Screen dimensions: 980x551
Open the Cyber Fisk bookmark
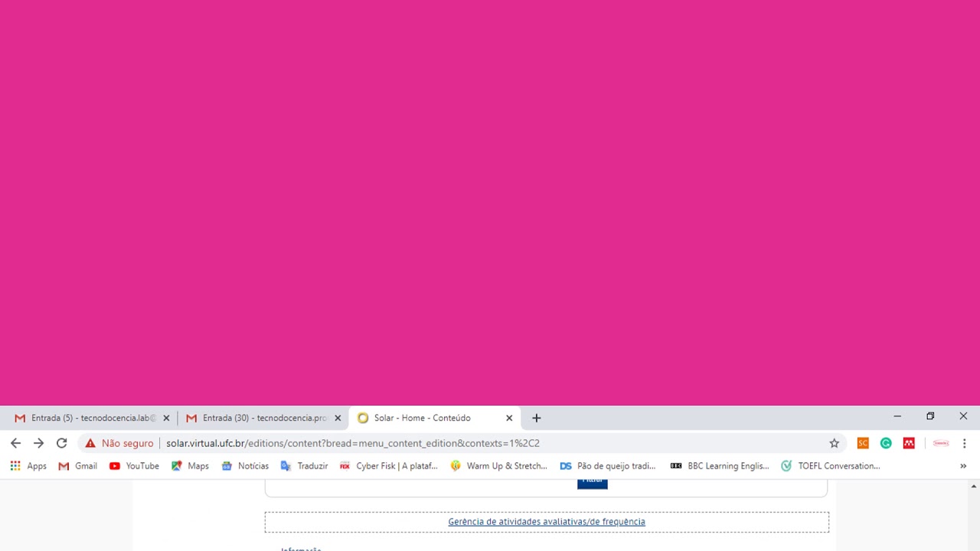point(389,465)
